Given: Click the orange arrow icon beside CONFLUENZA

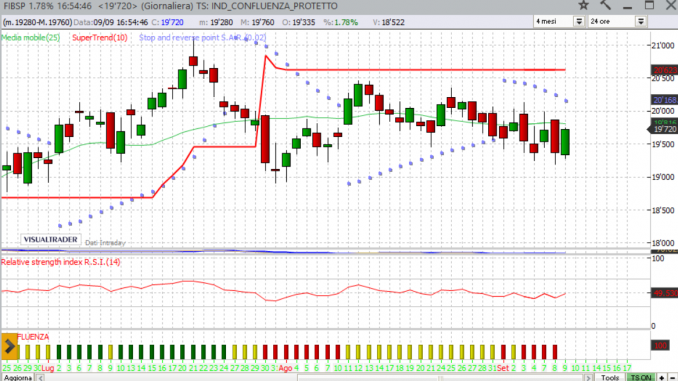Looking at the screenshot, I should pyautogui.click(x=9, y=346).
